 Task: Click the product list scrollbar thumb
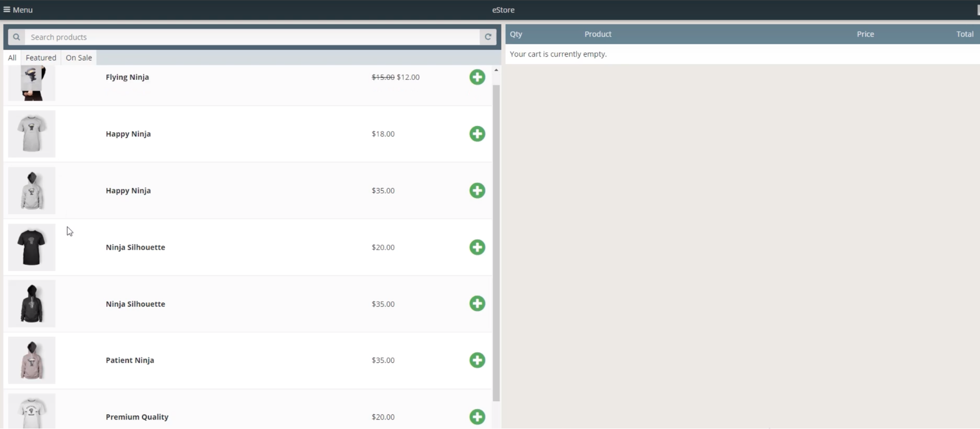coord(496,243)
